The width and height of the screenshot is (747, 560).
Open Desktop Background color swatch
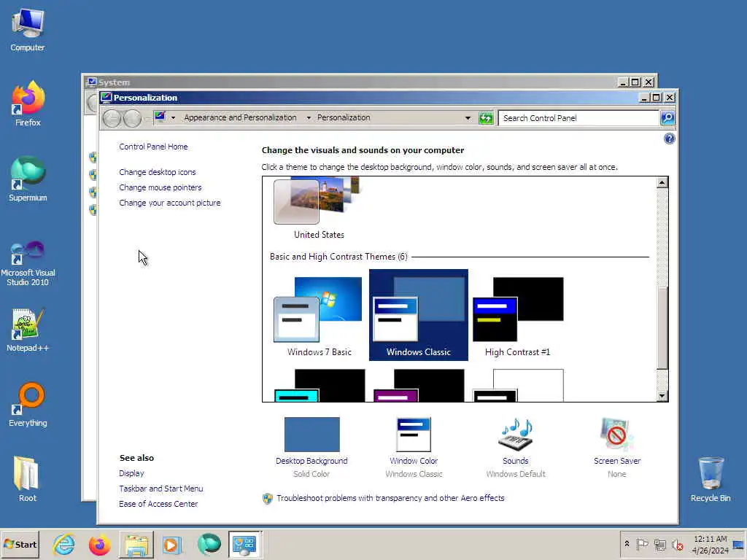[311, 435]
